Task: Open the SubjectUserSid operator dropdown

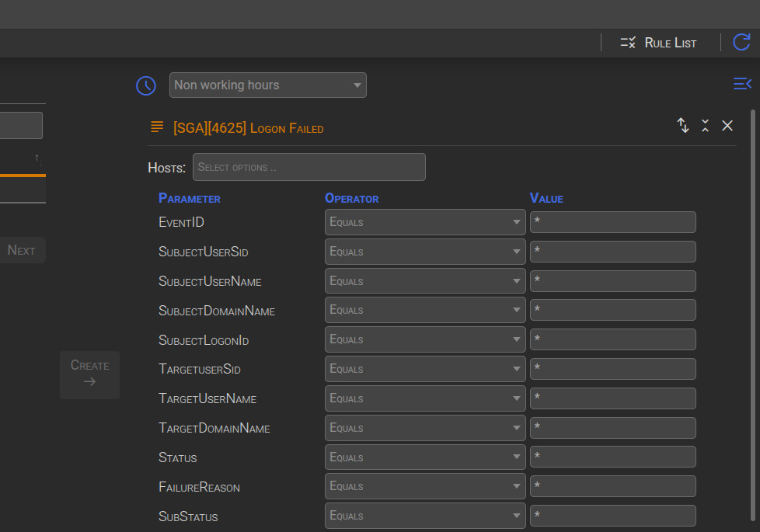Action: (425, 252)
